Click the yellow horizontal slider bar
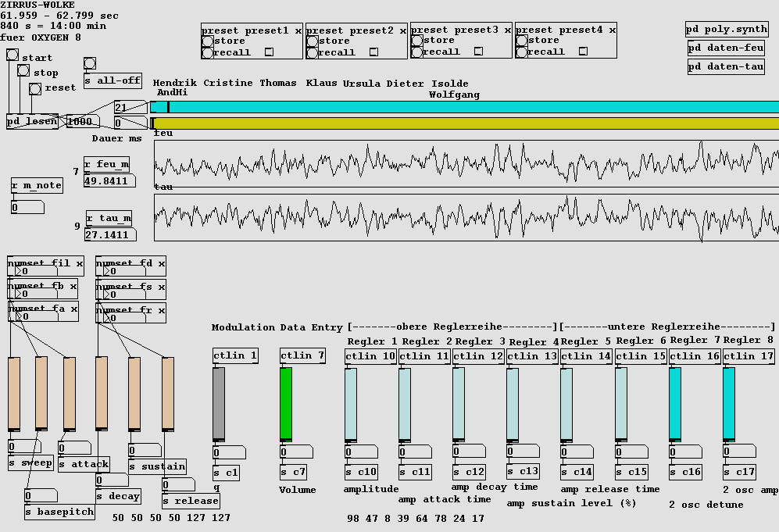Image resolution: width=779 pixels, height=532 pixels. click(x=465, y=123)
